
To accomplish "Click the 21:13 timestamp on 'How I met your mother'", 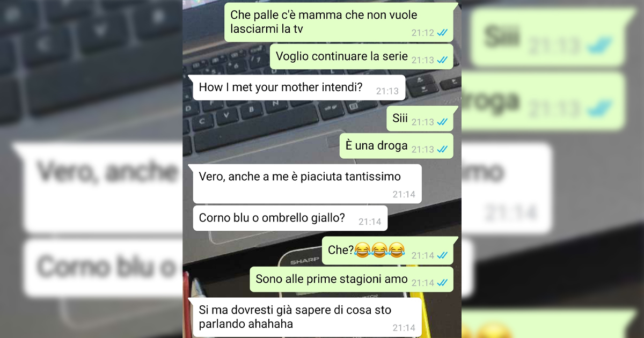I will pyautogui.click(x=387, y=91).
